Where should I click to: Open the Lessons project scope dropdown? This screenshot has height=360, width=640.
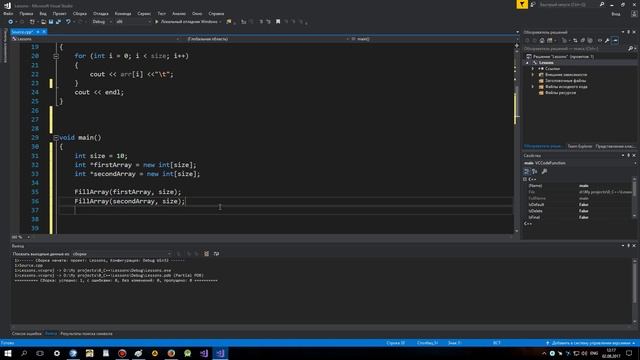96,39
